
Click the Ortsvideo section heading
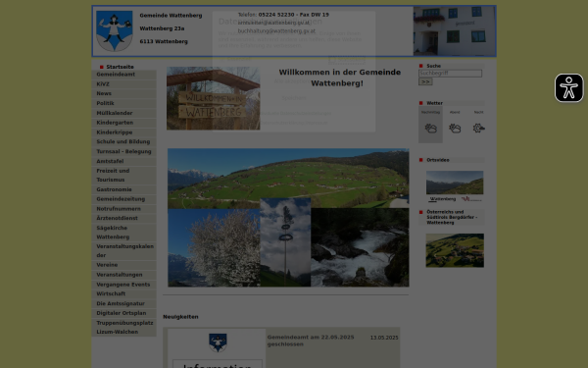coord(438,160)
